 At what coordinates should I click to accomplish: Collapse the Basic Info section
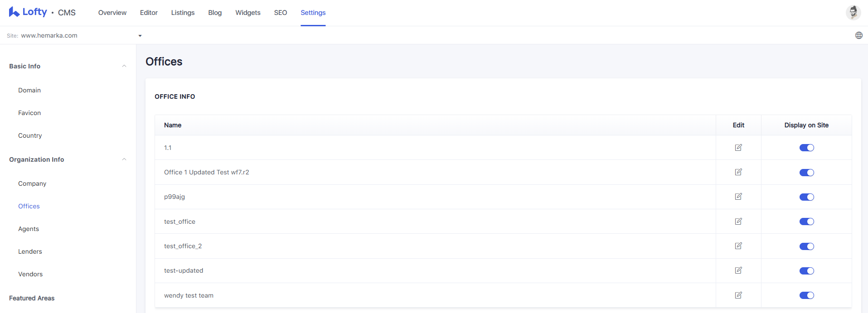(124, 66)
